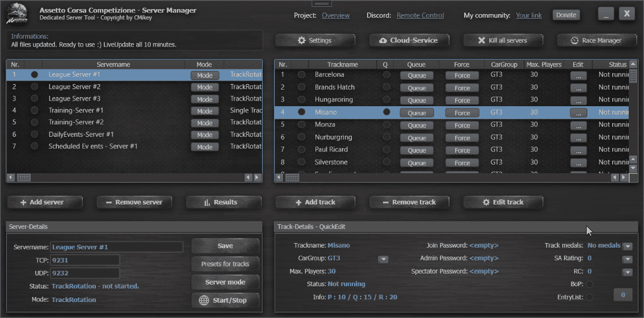Image resolution: width=644 pixels, height=318 pixels.
Task: Force the Monza track
Action: coord(462,125)
